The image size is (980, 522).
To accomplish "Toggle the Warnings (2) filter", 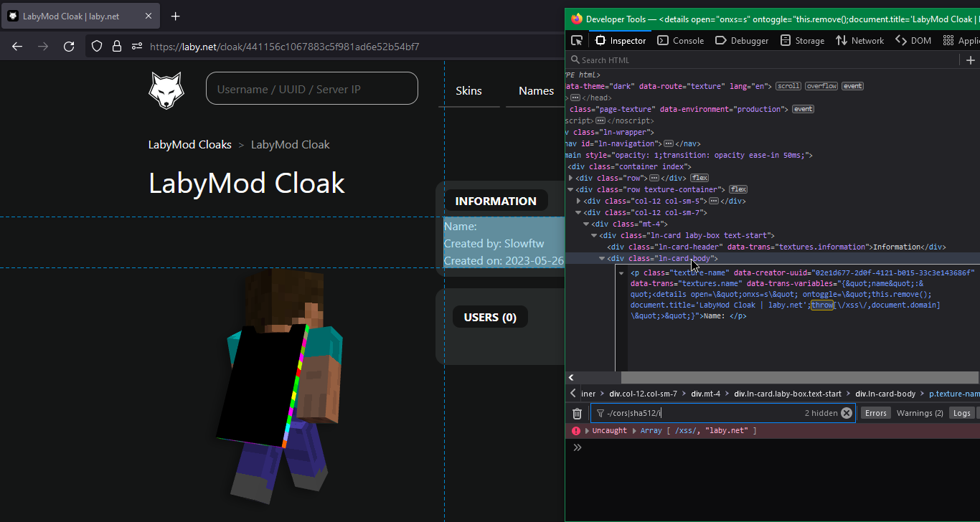I will click(919, 413).
